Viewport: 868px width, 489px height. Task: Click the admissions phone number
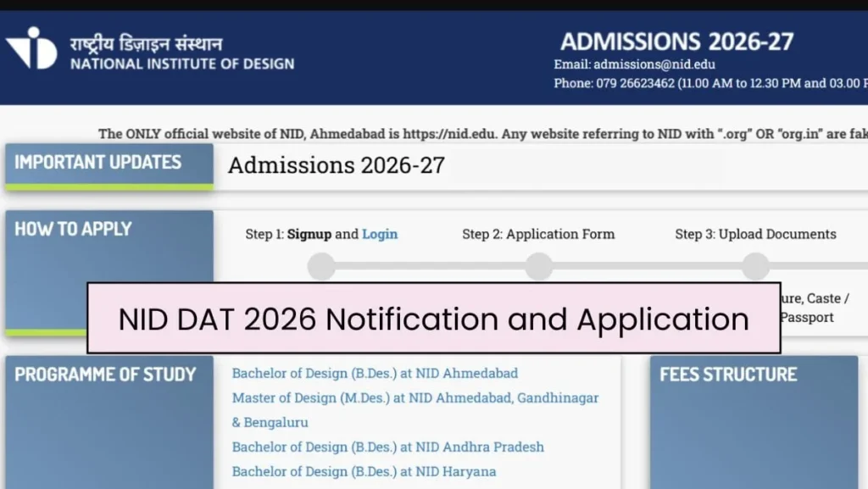coord(628,83)
